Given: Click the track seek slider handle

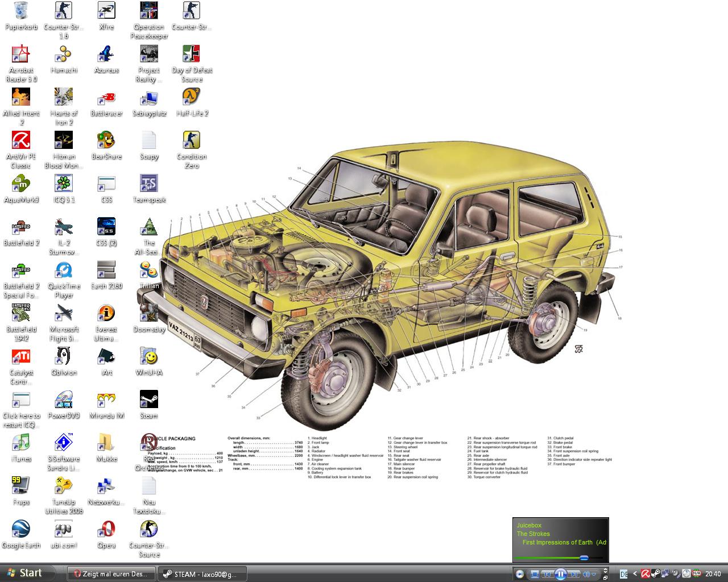Looking at the screenshot, I should coord(584,558).
